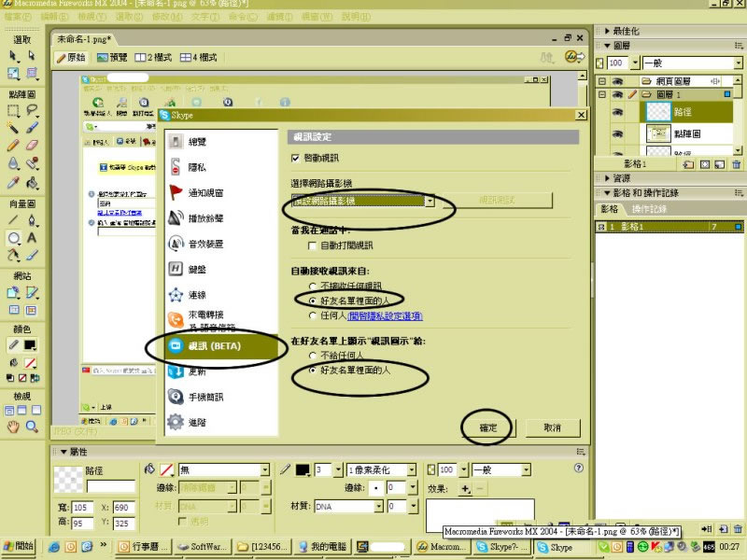Image resolution: width=747 pixels, height=560 pixels.
Task: Select 'people in contact list' under show video icon
Action: [313, 371]
